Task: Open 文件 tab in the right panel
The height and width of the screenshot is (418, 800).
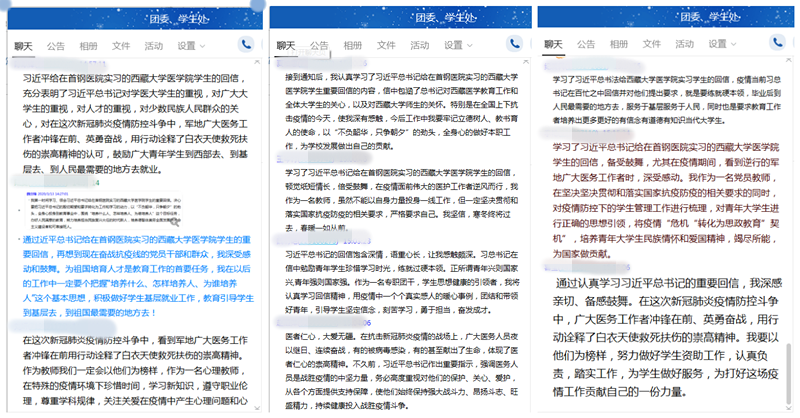Action: (652, 46)
